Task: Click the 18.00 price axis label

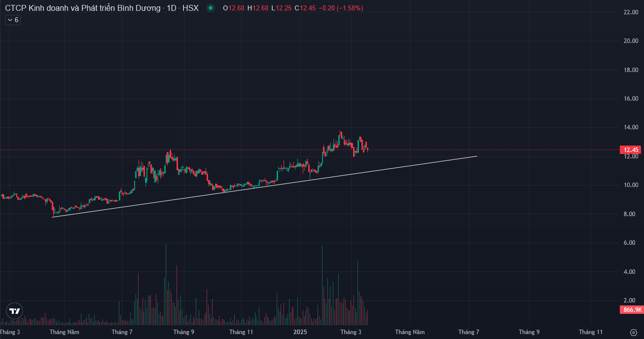Action: pos(631,70)
